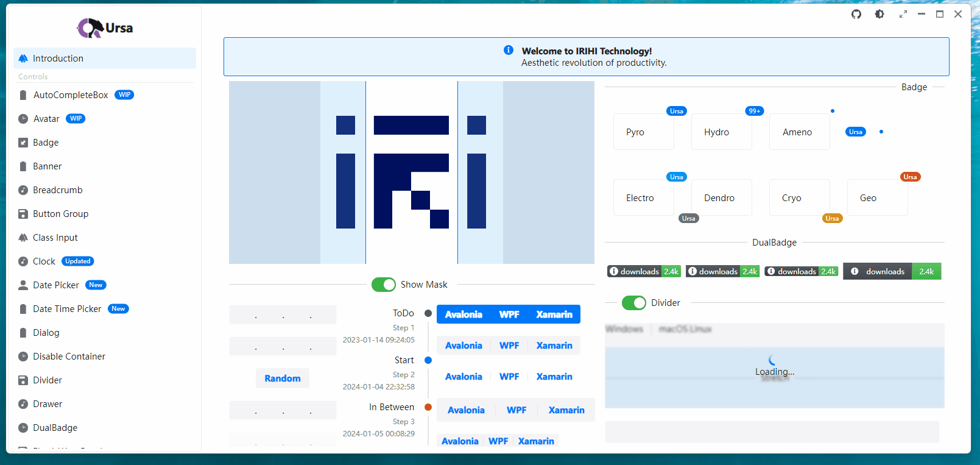Toggle the Divider switch
Image resolution: width=980 pixels, height=465 pixels.
coord(633,303)
